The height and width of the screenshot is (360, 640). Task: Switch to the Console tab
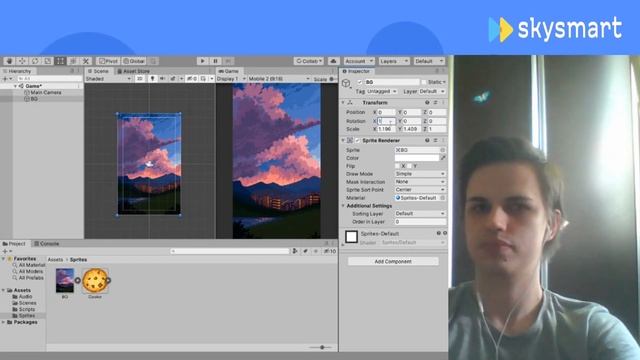(47, 244)
